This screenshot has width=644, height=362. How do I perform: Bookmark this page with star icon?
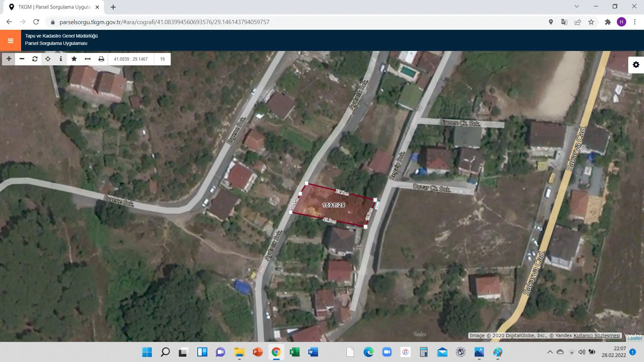pyautogui.click(x=591, y=22)
